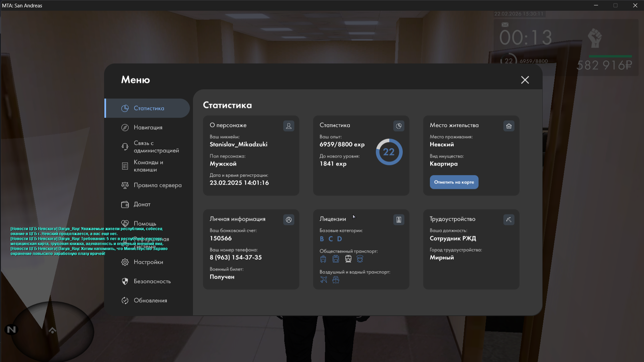This screenshot has width=644, height=362.
Task: Click the hammer icon in Трудоустройство card
Action: pyautogui.click(x=509, y=220)
